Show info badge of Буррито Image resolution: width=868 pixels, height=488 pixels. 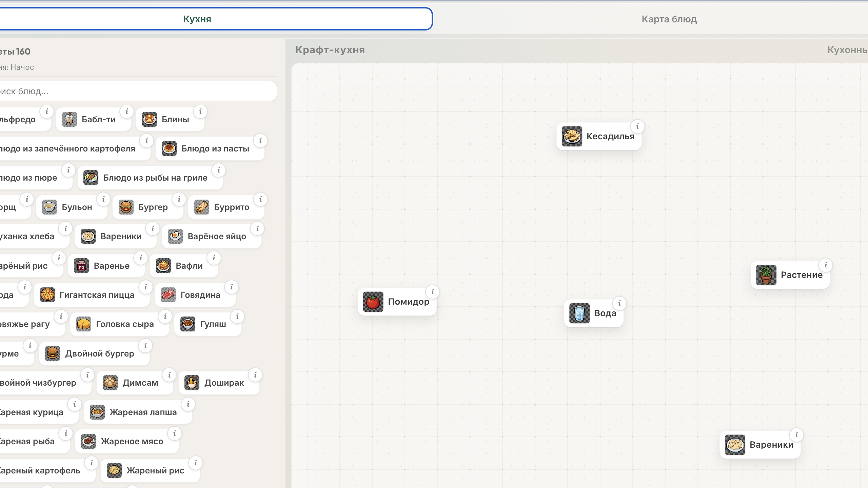coord(261,199)
